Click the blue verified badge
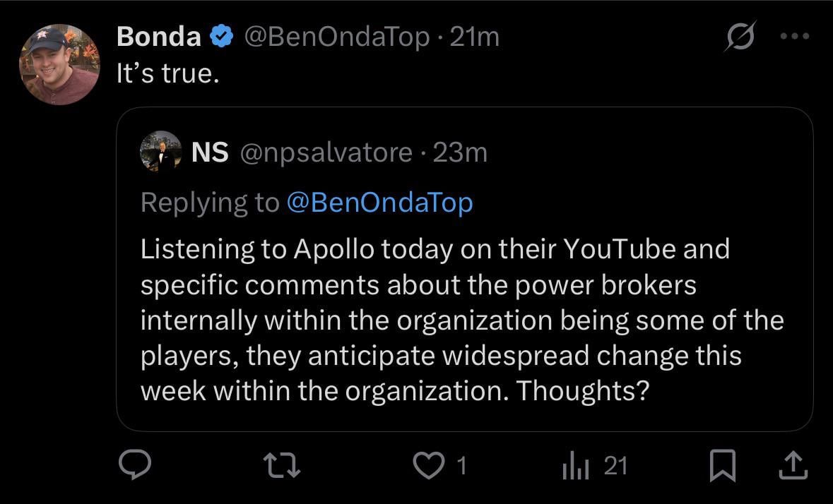The height and width of the screenshot is (504, 833). (223, 37)
